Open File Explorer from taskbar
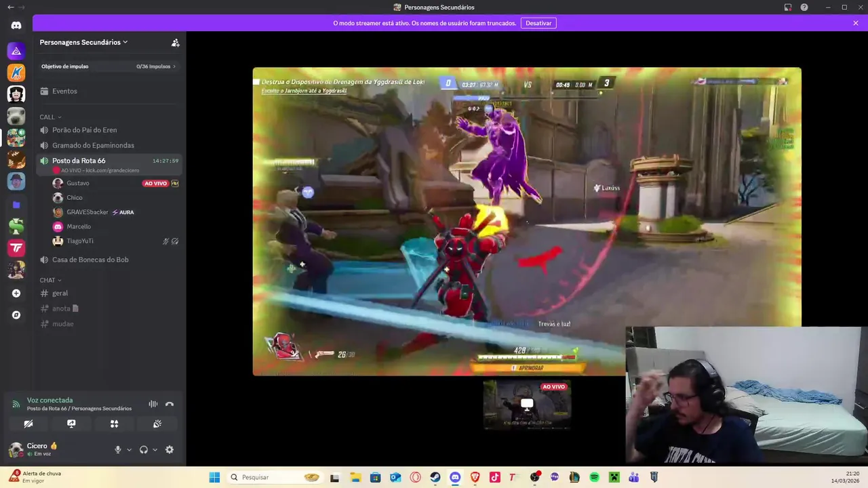The height and width of the screenshot is (488, 868). (x=355, y=477)
